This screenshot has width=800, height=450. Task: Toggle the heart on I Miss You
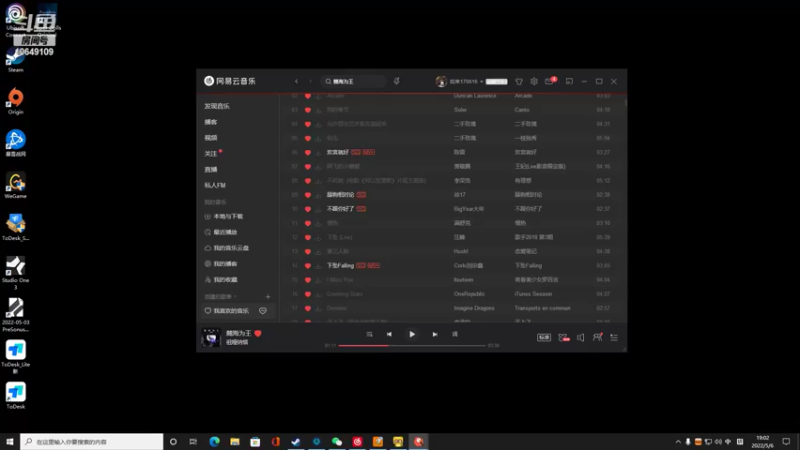click(308, 280)
